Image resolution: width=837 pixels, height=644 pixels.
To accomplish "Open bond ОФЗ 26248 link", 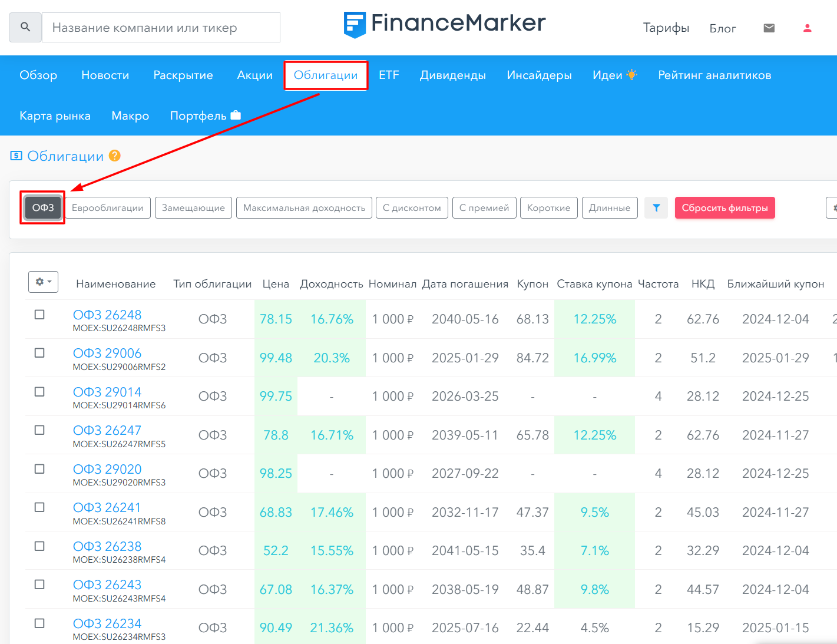I will [107, 315].
